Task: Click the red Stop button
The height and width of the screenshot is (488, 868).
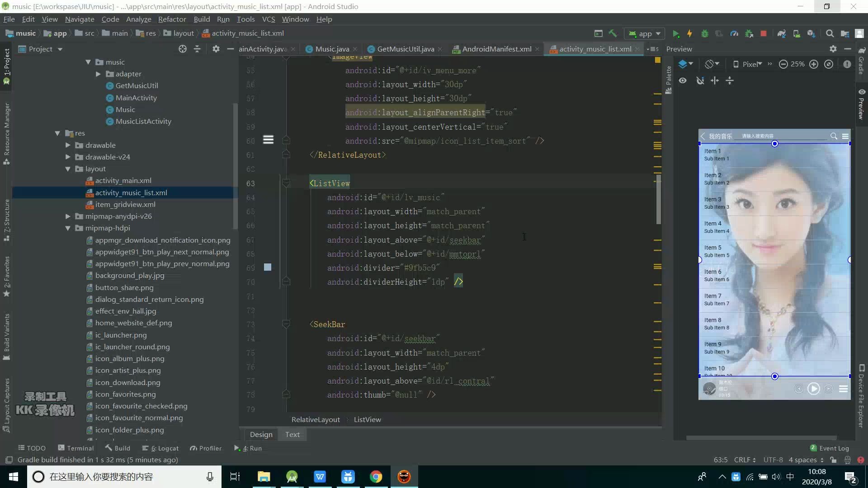Action: [764, 33]
